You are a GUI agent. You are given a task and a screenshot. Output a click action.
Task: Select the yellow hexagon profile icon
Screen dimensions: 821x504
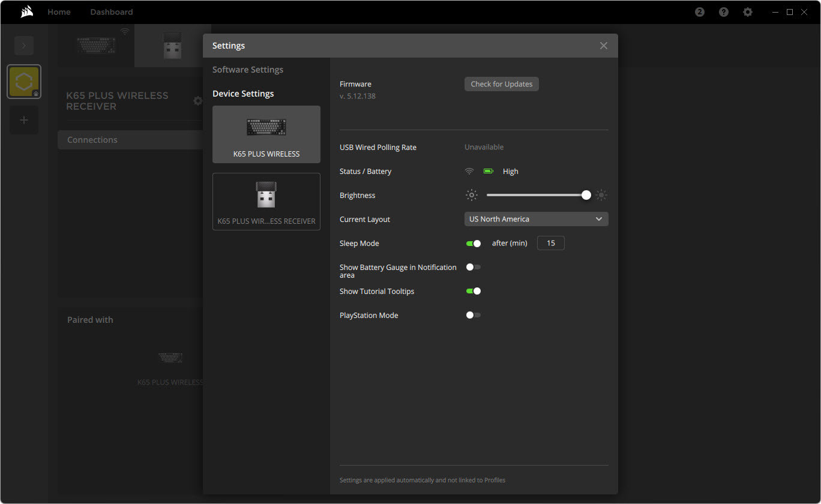(24, 82)
